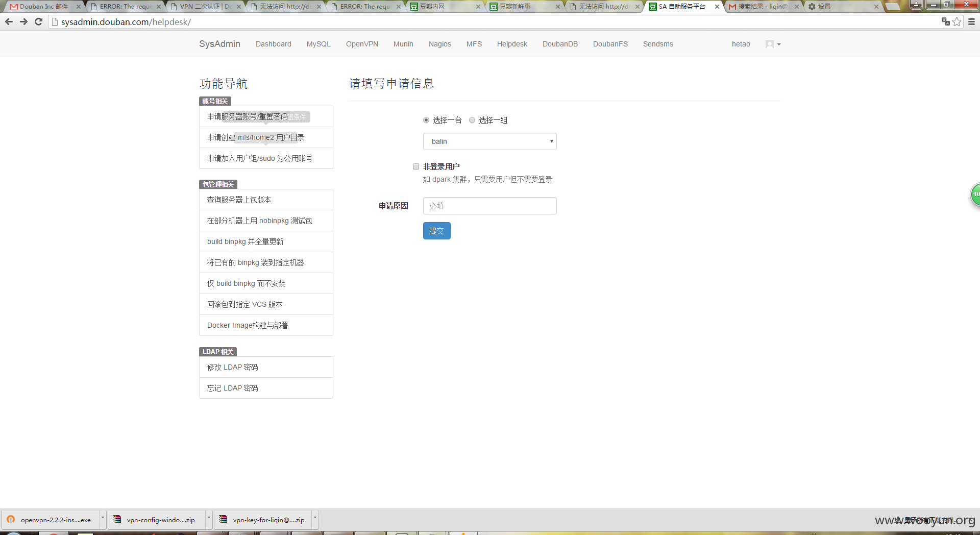Screen dimensions: 980x535
Task: Click the hetao username link
Action: click(x=741, y=44)
